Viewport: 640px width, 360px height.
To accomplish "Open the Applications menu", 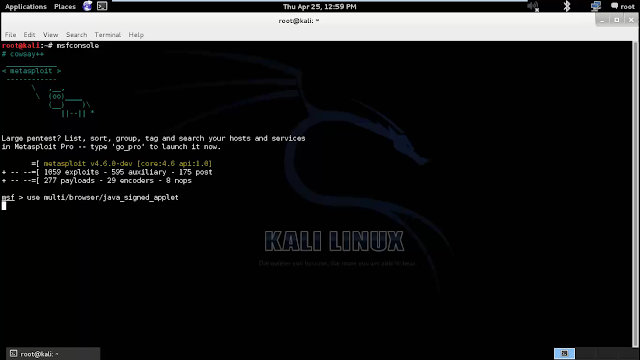I will click(x=26, y=7).
